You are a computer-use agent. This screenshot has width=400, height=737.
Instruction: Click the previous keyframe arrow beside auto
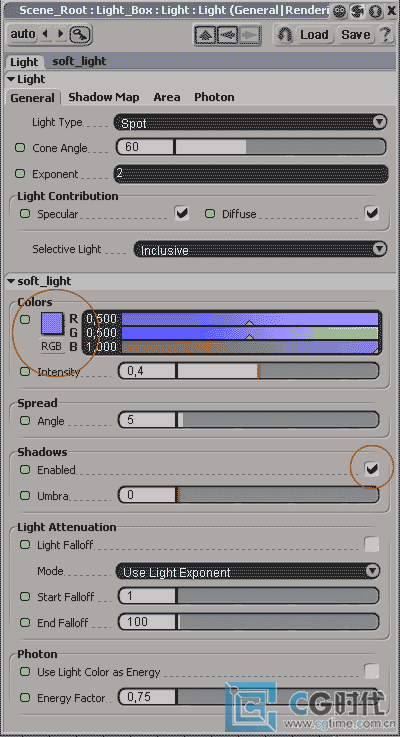[x=46, y=34]
